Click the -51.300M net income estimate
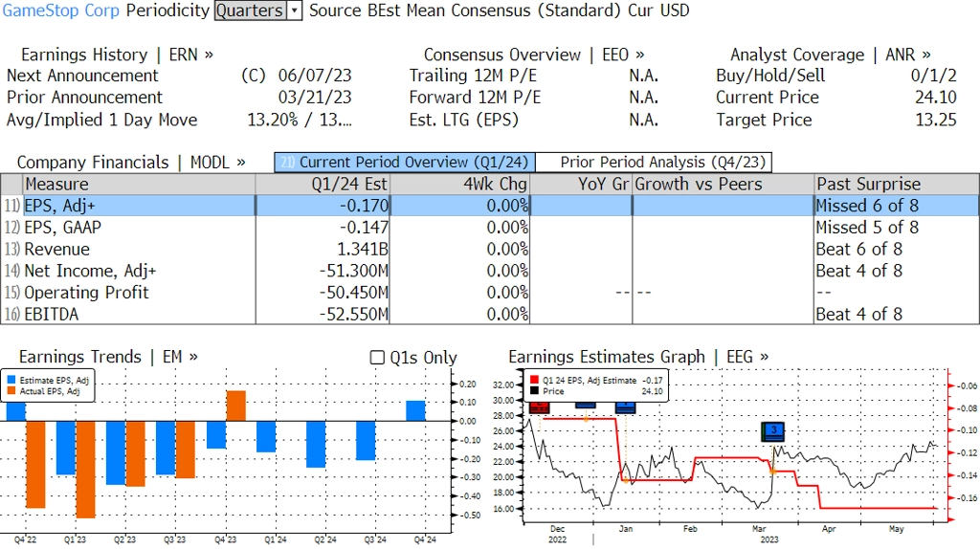Viewport: 980px width, 549px height. (x=354, y=271)
